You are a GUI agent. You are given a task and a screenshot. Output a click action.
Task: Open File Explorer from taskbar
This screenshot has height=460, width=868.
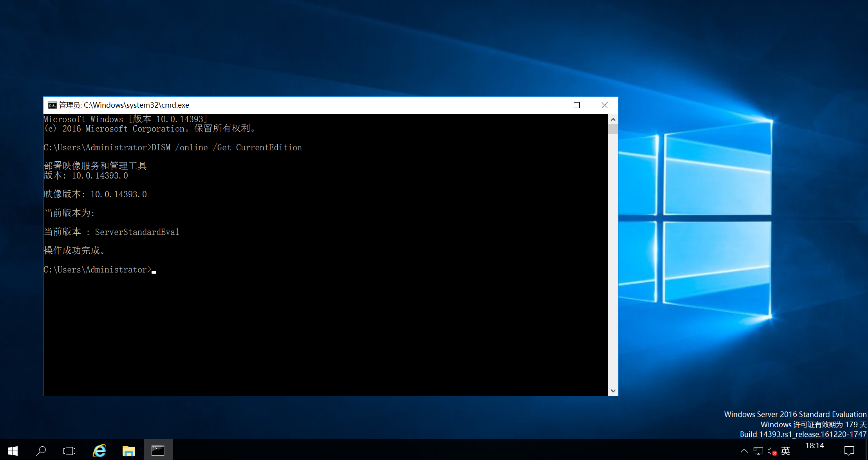click(x=128, y=451)
